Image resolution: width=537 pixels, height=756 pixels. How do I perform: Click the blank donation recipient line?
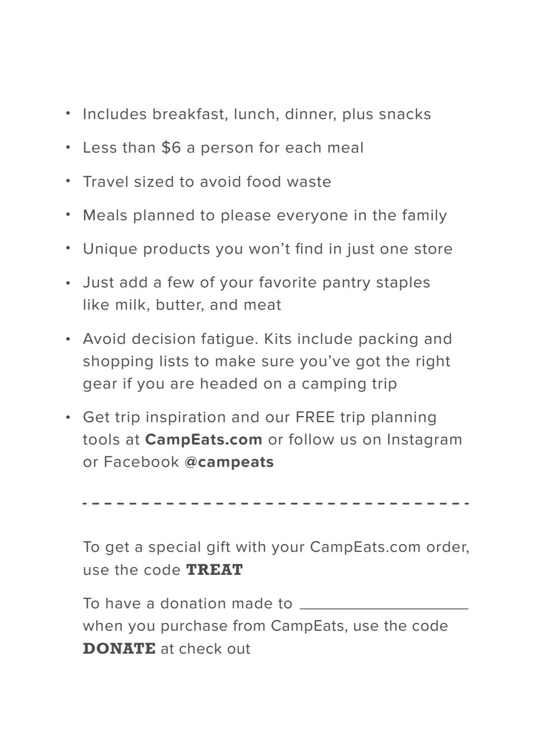point(384,605)
